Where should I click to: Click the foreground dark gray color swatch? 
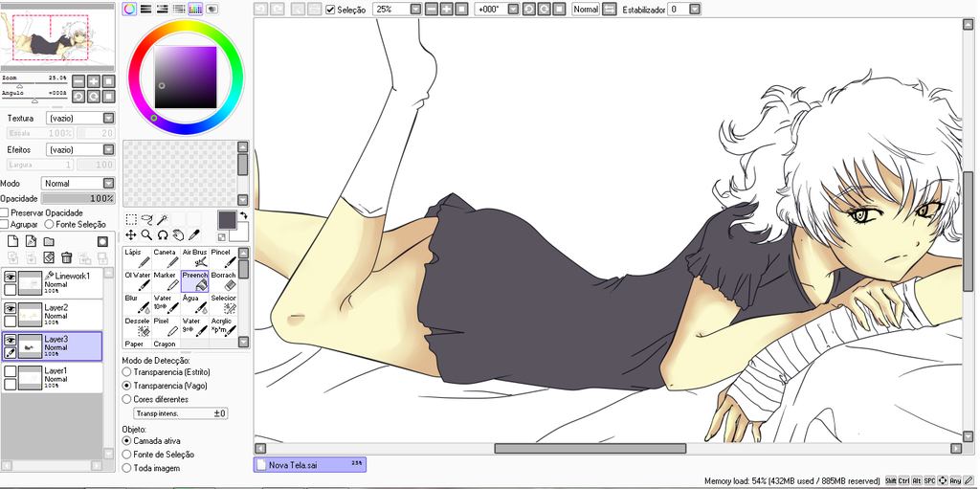[x=226, y=219]
